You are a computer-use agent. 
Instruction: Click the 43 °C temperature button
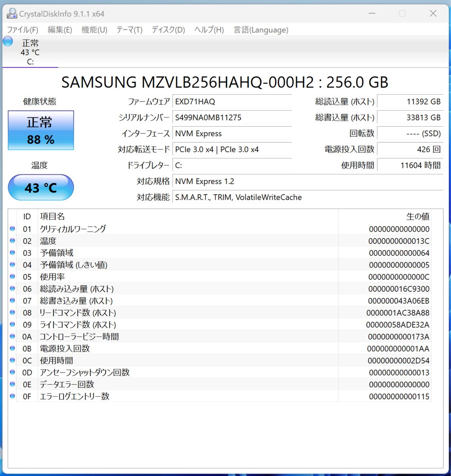click(x=41, y=187)
